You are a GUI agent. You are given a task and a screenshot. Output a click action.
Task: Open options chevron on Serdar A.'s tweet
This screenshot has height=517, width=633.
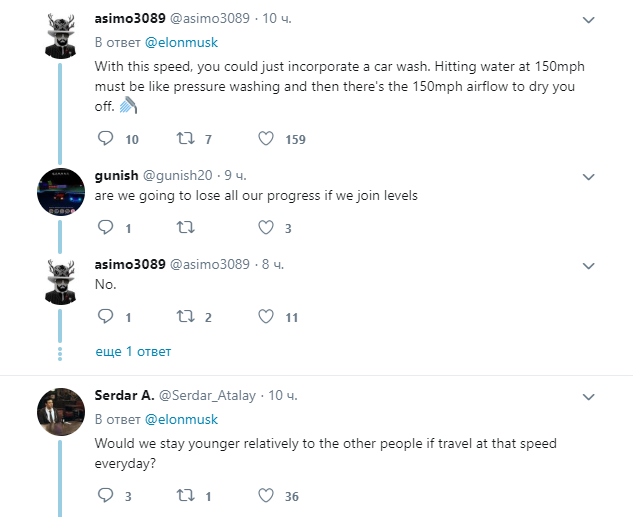pos(589,398)
